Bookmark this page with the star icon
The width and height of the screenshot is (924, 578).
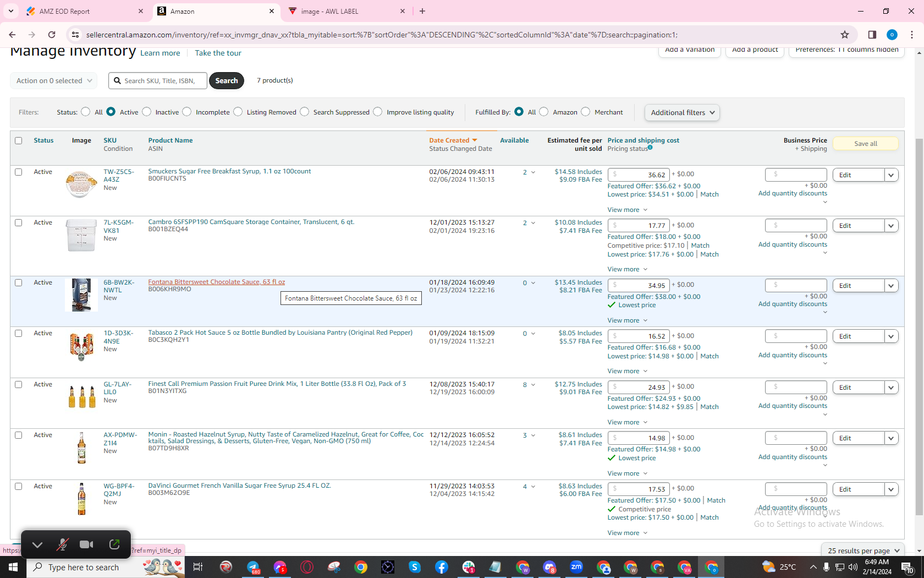pos(845,35)
